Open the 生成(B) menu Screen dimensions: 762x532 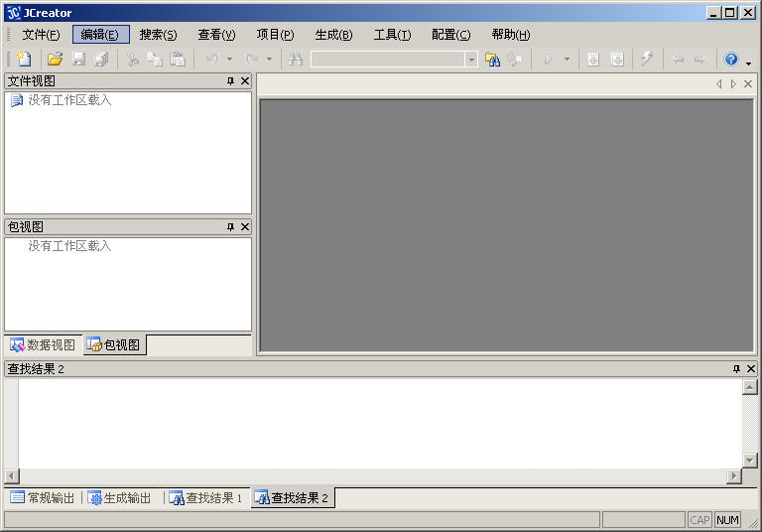[333, 35]
